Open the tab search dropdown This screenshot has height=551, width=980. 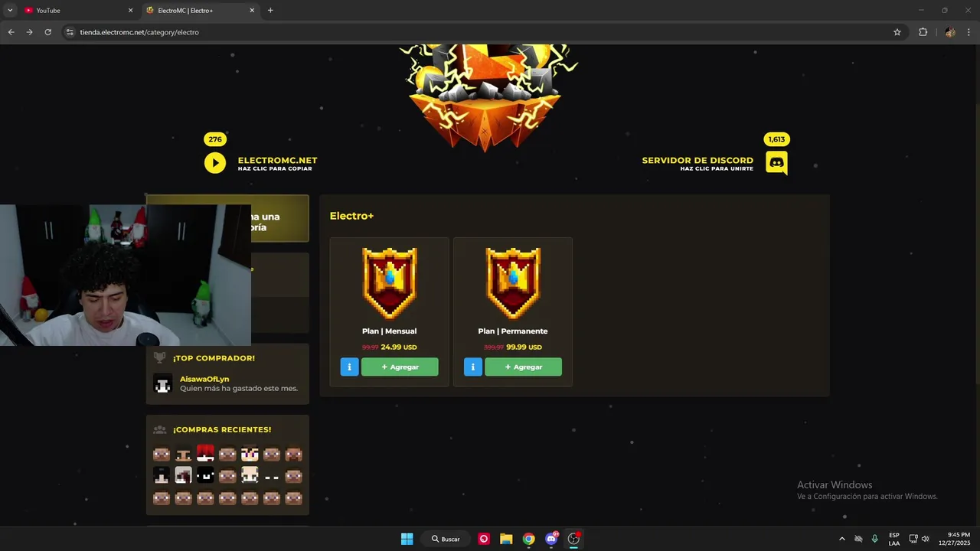pos(10,11)
